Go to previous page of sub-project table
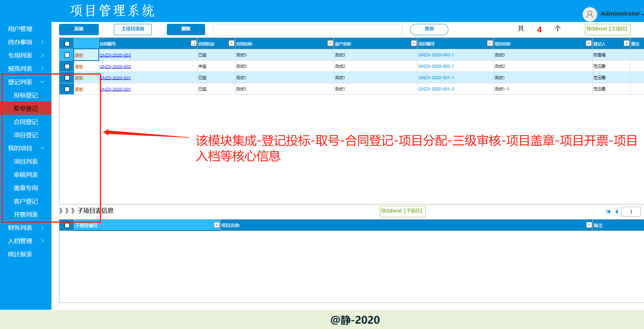The image size is (644, 329). coord(617,212)
